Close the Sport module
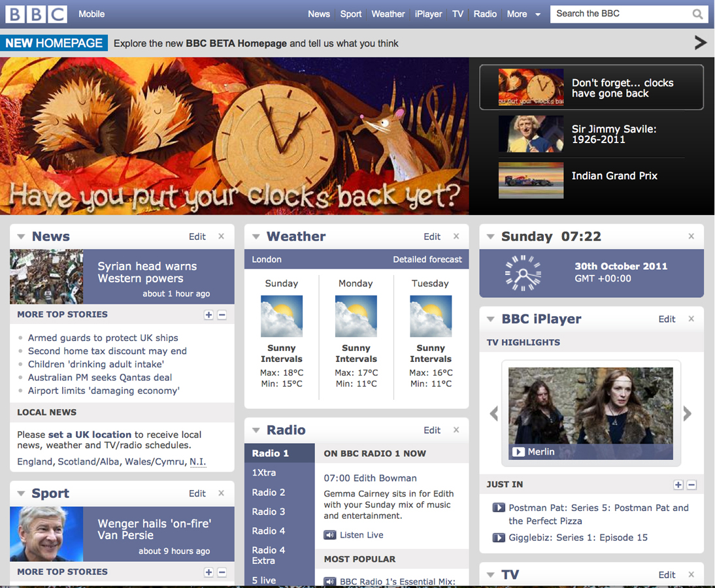The height and width of the screenshot is (588, 715). [x=221, y=493]
